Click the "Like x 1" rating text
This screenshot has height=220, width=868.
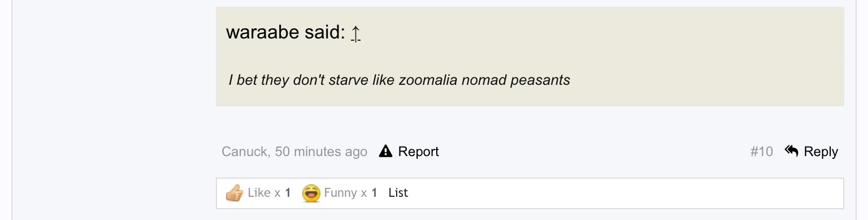(x=269, y=193)
